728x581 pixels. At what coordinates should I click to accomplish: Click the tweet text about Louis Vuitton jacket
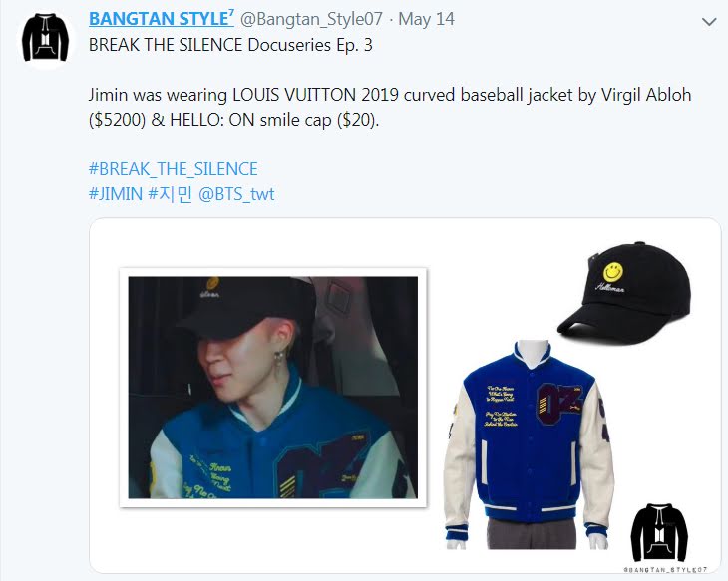390,108
